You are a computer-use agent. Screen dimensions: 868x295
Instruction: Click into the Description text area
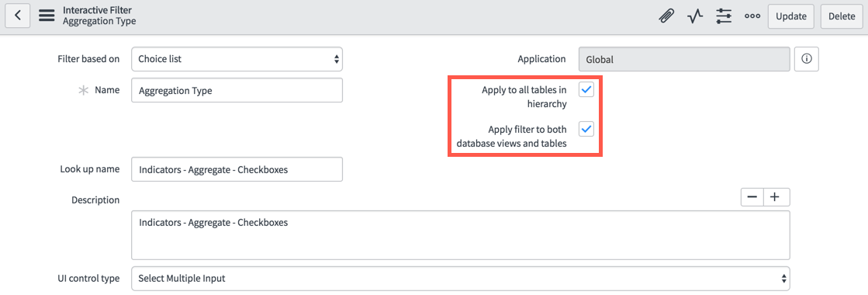(x=461, y=235)
